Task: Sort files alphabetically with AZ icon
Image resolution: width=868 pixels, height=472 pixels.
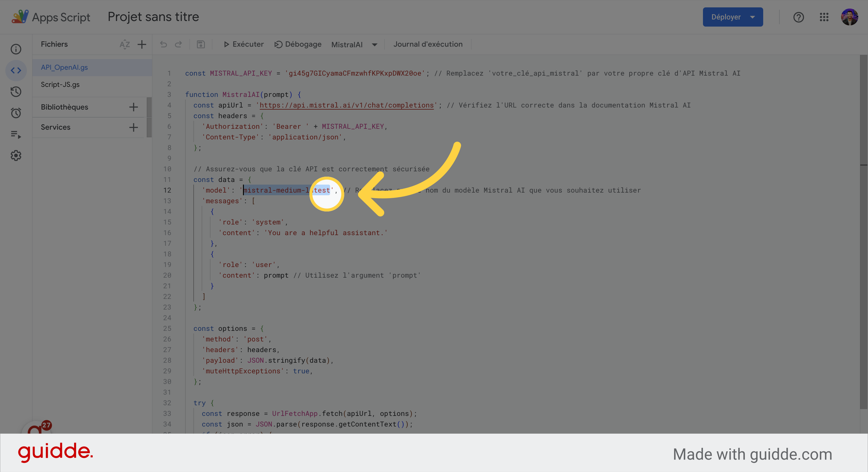Action: click(124, 45)
